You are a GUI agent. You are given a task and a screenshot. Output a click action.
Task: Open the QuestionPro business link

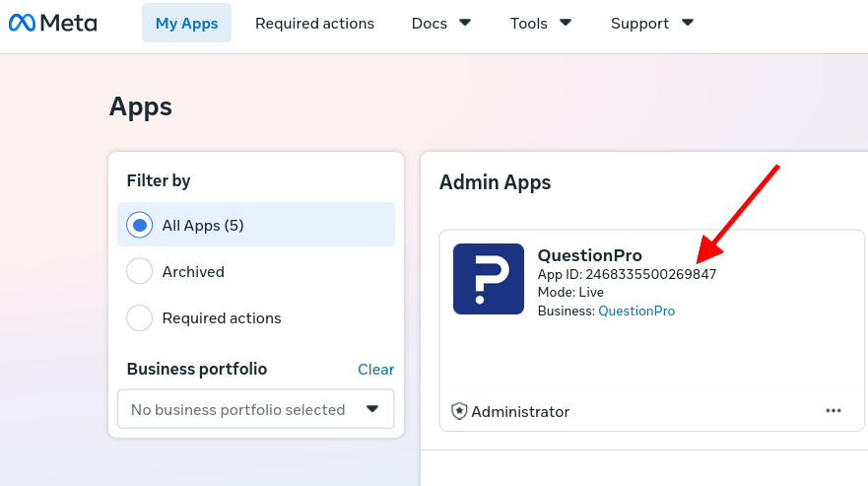(x=636, y=311)
